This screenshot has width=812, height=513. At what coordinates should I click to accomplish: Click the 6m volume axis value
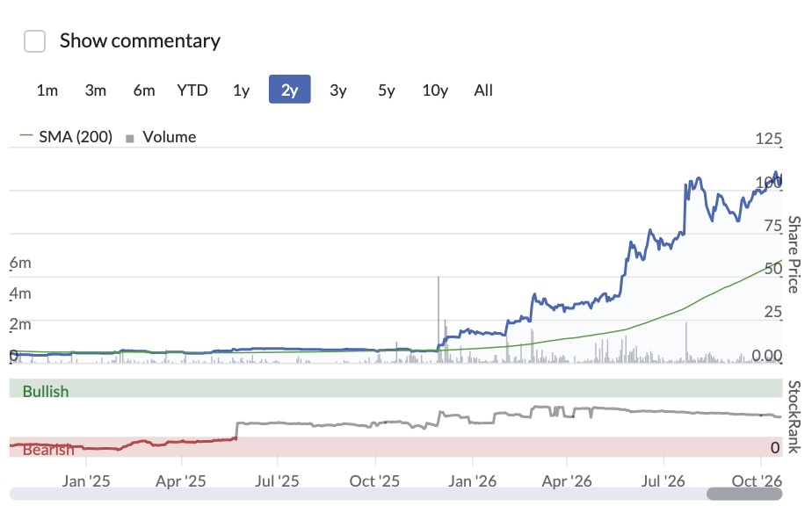pyautogui.click(x=21, y=263)
